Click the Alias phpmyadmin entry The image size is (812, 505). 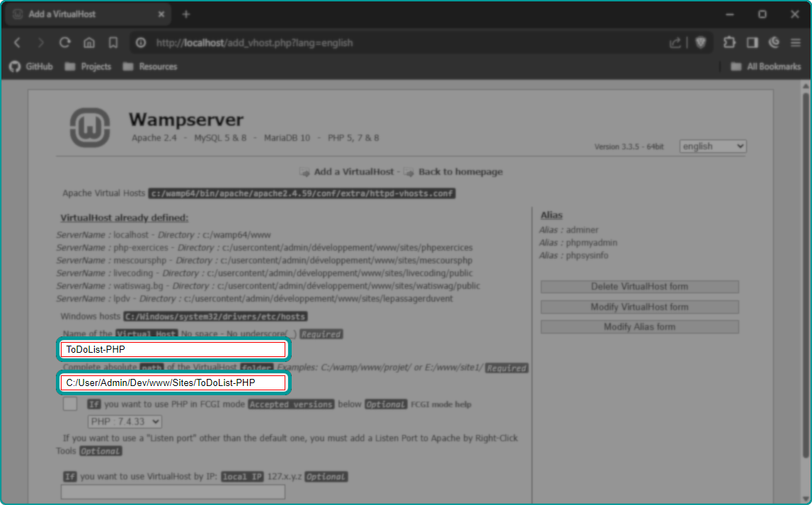point(578,242)
